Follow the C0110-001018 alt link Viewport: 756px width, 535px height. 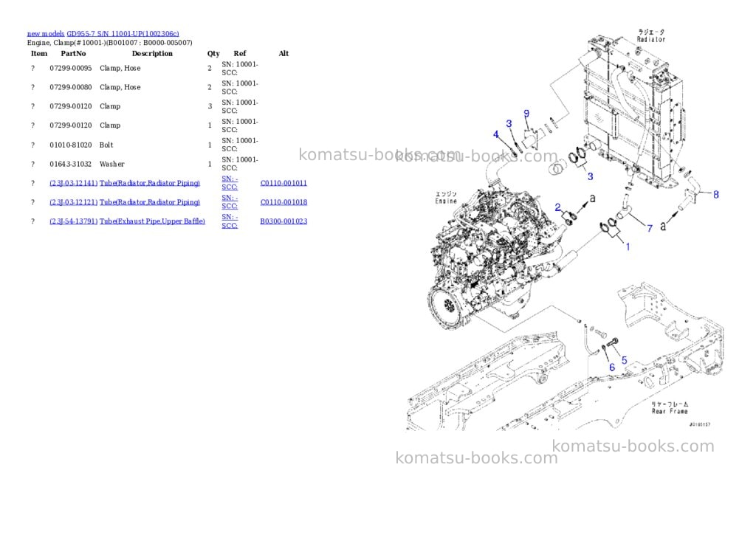point(283,202)
